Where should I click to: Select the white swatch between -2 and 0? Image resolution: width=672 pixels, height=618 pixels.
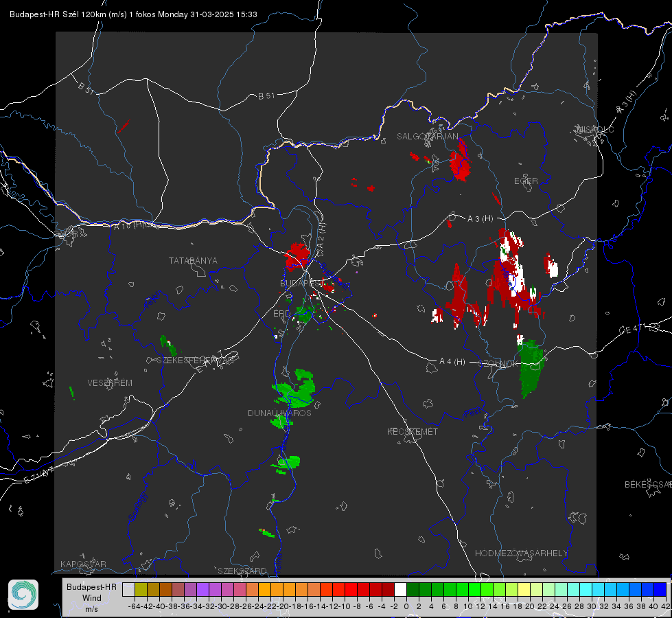click(x=400, y=590)
